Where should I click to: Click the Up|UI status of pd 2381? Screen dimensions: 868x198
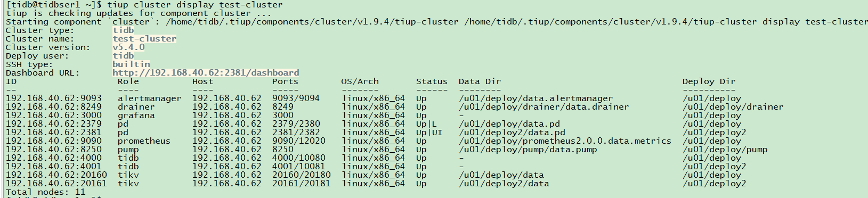point(429,133)
